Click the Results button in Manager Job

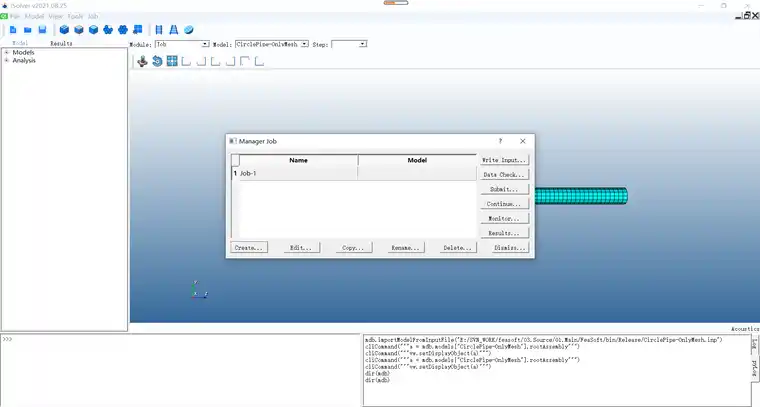[x=504, y=233]
